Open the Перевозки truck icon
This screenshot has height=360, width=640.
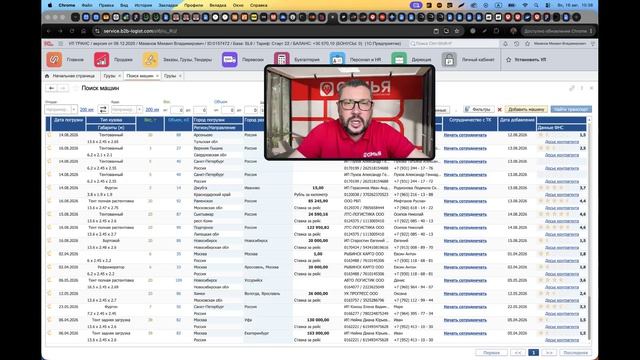click(229, 60)
